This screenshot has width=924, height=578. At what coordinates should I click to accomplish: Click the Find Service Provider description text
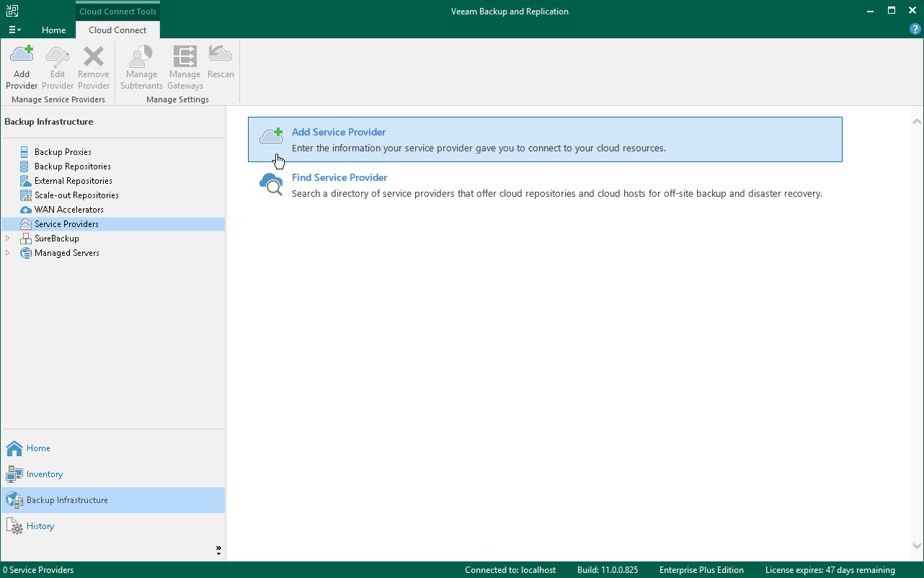[x=557, y=193]
